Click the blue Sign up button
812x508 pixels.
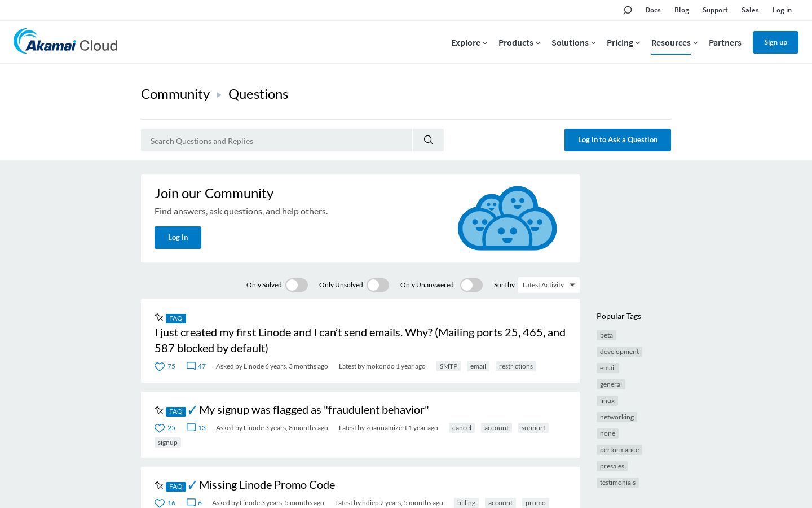[x=775, y=42]
